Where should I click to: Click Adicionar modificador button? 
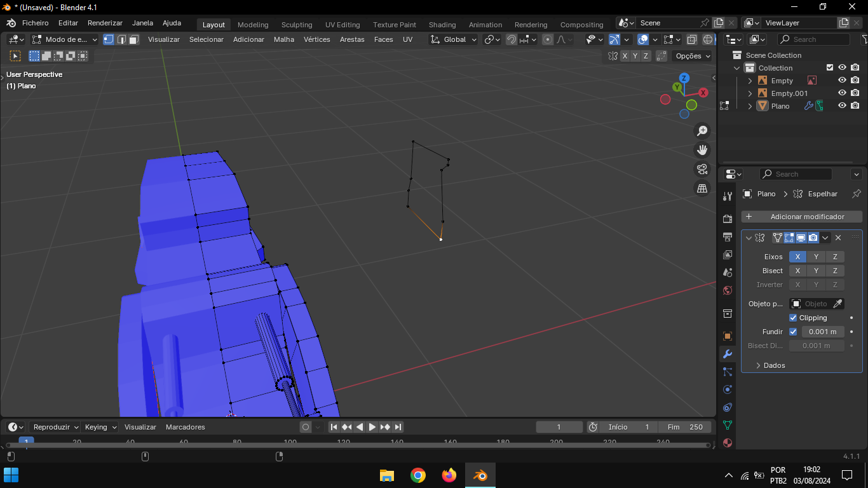[x=802, y=217]
